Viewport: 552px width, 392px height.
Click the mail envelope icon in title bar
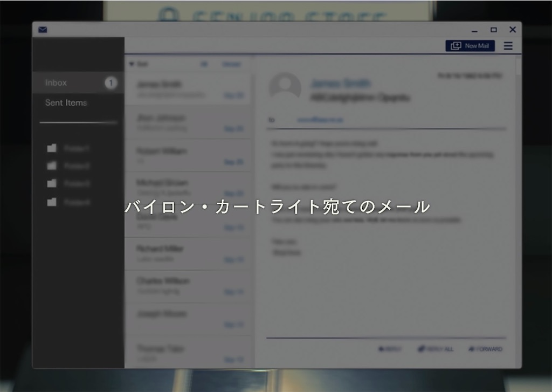pyautogui.click(x=43, y=30)
